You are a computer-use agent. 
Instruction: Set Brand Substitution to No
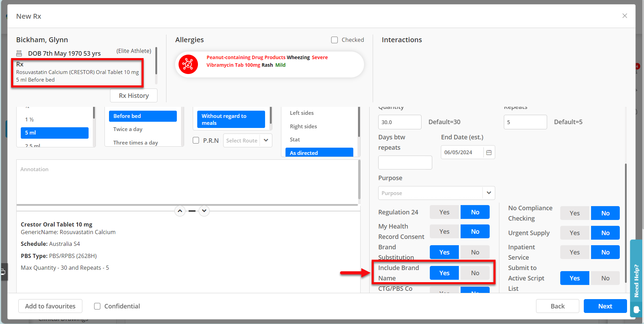475,252
